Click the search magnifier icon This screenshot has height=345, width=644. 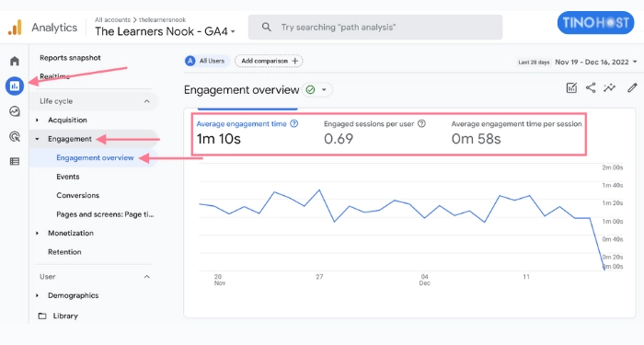point(266,27)
